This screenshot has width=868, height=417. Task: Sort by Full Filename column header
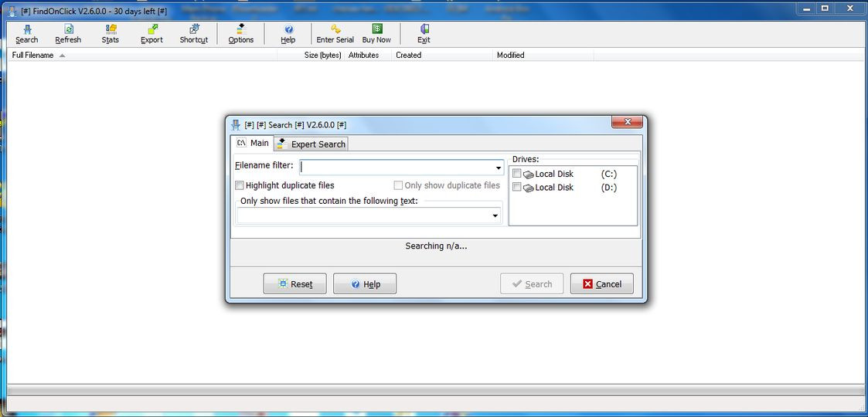(142, 56)
